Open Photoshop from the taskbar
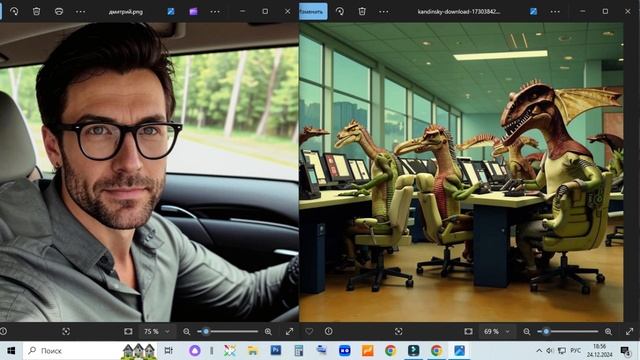Viewport: 640px width, 360px height. click(x=276, y=351)
